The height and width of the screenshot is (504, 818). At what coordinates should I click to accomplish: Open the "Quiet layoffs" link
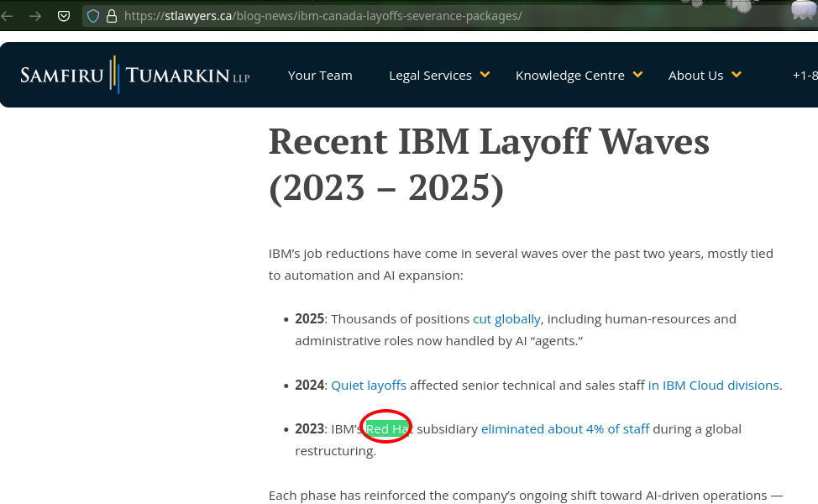(369, 386)
